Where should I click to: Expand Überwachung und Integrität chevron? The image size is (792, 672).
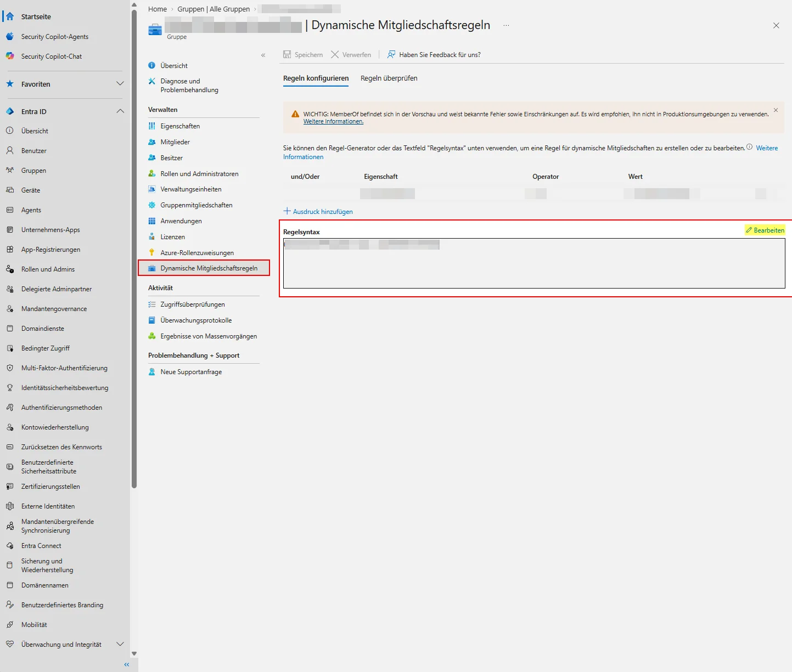point(120,645)
